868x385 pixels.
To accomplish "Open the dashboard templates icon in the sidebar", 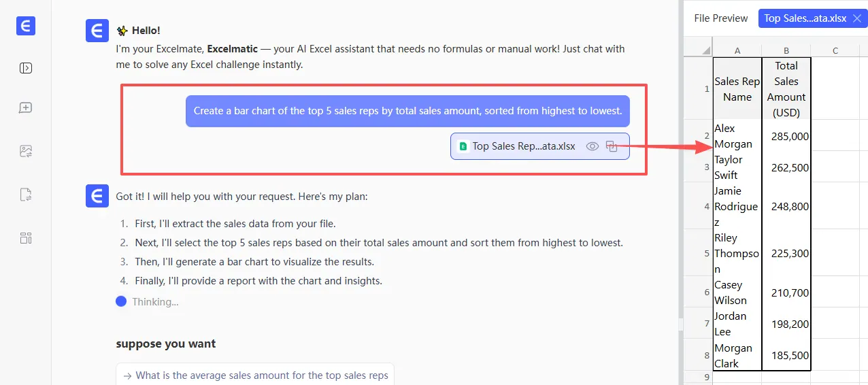I will click(x=26, y=238).
